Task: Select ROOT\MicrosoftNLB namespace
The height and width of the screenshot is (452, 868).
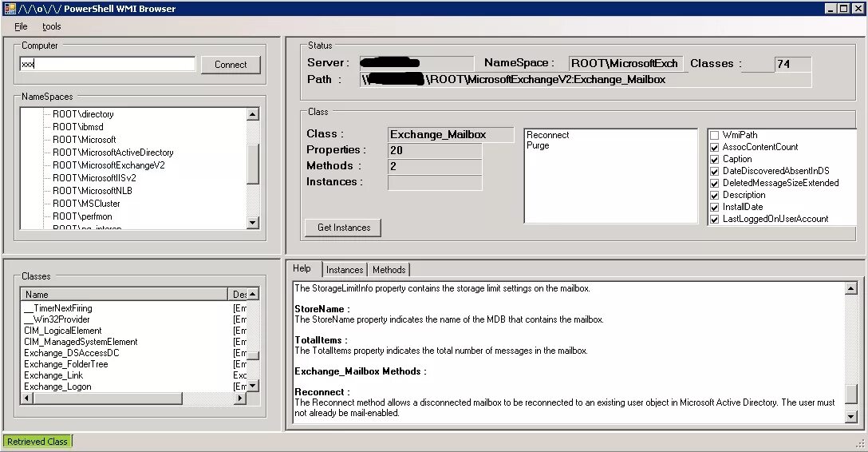Action: point(93,191)
